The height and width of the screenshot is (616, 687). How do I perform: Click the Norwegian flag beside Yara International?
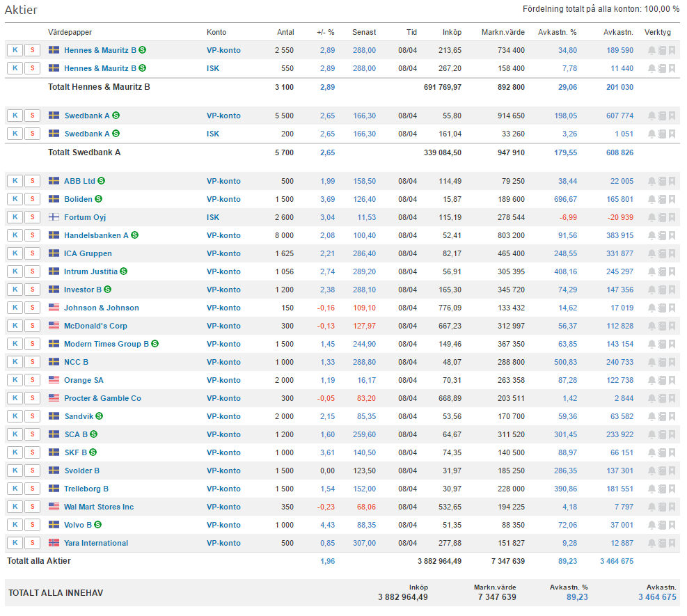pyautogui.click(x=54, y=543)
